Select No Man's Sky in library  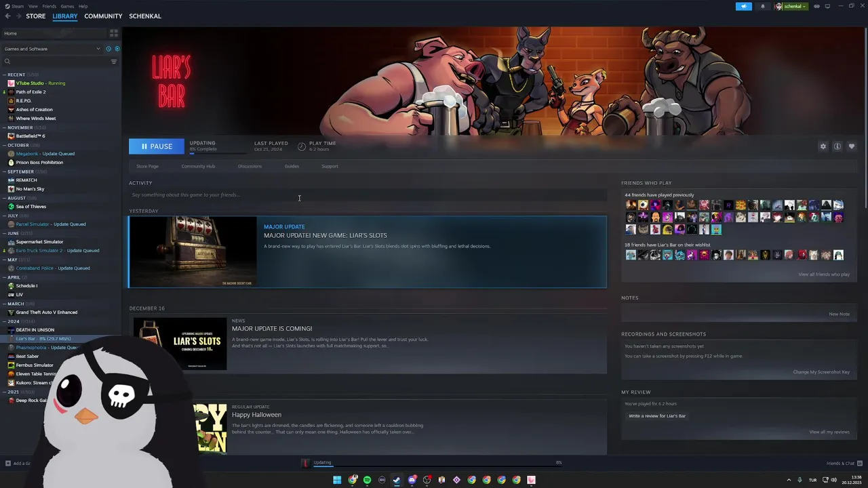coord(30,189)
